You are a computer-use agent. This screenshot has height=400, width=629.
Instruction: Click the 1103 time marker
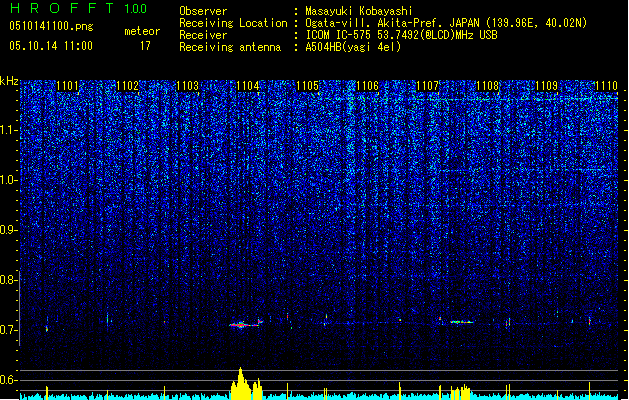click(x=187, y=86)
